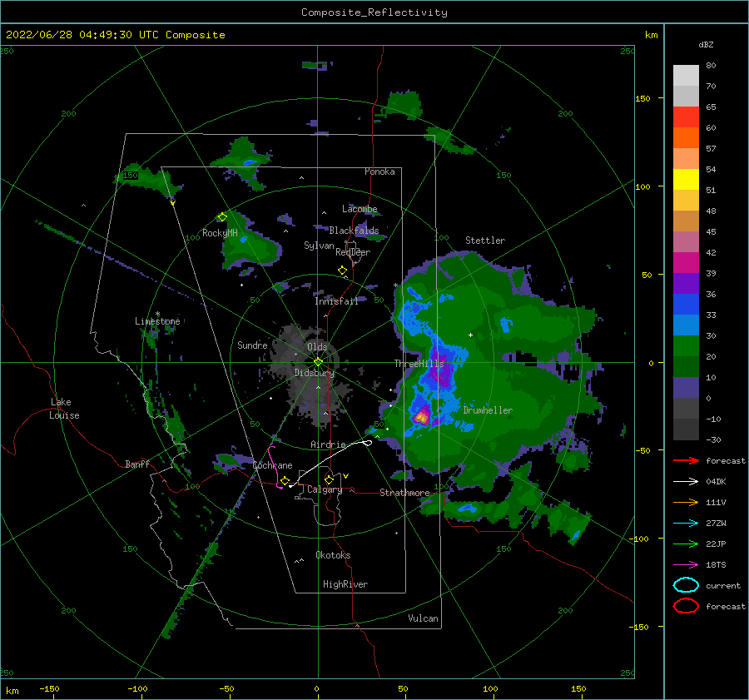Image resolution: width=749 pixels, height=700 pixels.
Task: Click the dBZ legend heading
Action: [x=706, y=44]
